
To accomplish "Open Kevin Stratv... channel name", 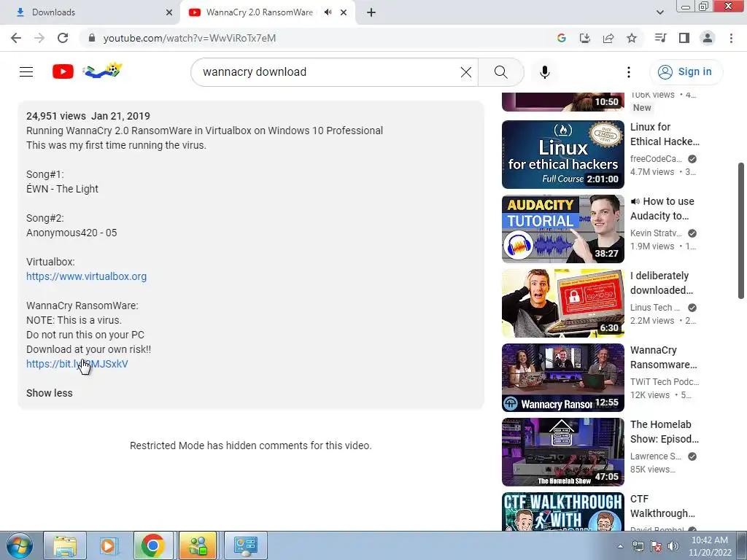I will click(x=656, y=233).
